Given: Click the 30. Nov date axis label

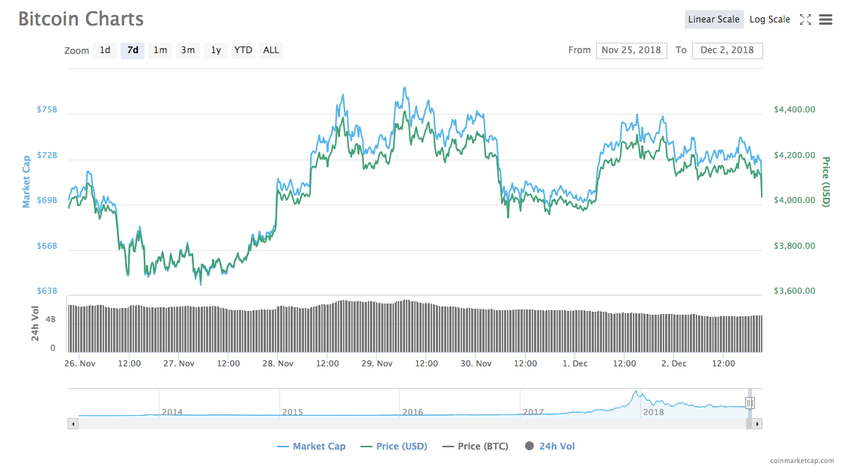Looking at the screenshot, I should coord(476,363).
